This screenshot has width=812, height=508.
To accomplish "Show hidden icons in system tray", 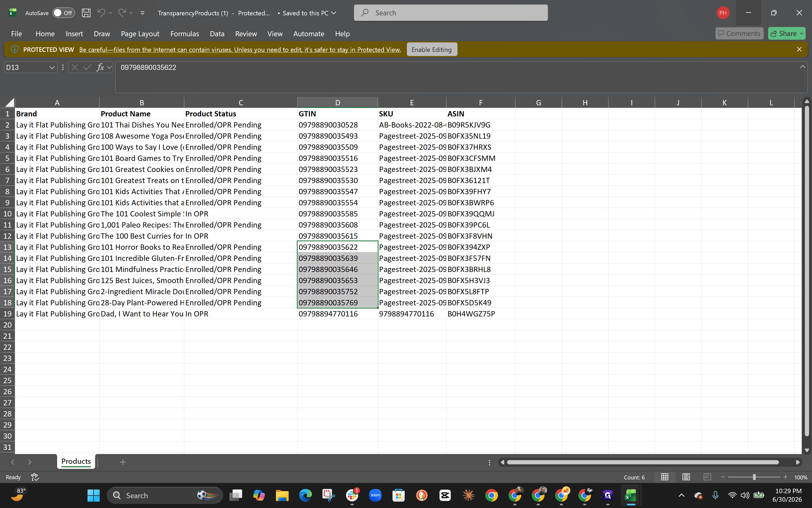I will [681, 495].
